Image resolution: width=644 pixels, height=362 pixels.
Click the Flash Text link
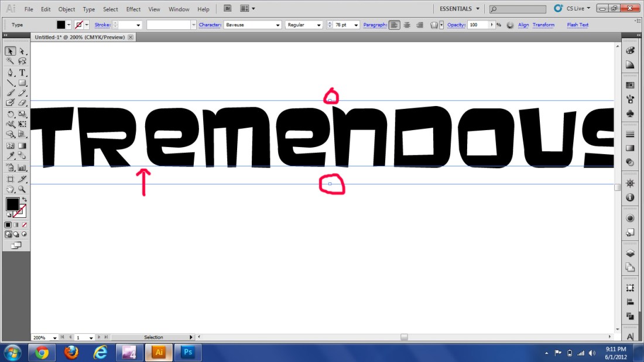[x=577, y=25]
